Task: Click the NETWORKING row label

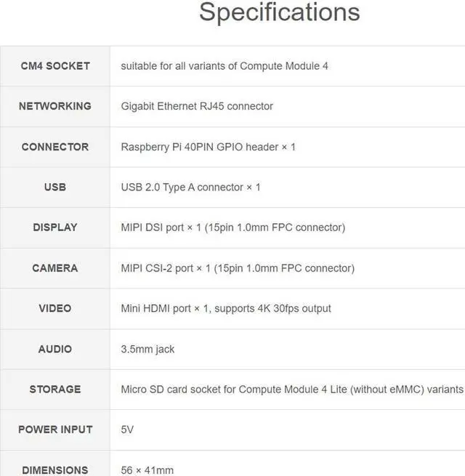Action: coord(55,106)
